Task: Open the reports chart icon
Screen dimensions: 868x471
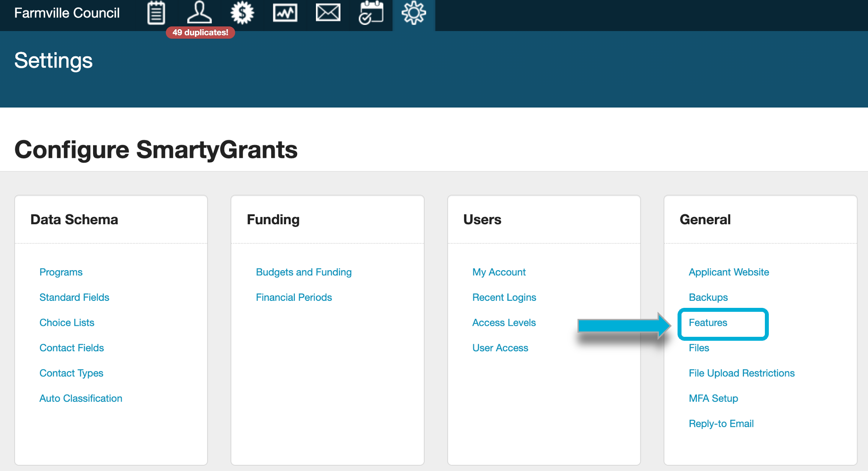Action: click(285, 13)
